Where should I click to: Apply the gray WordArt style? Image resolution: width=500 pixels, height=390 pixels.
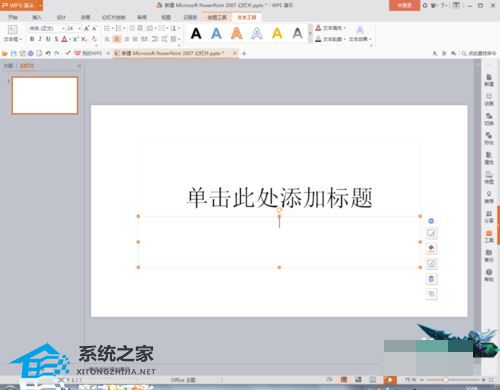[x=297, y=33]
